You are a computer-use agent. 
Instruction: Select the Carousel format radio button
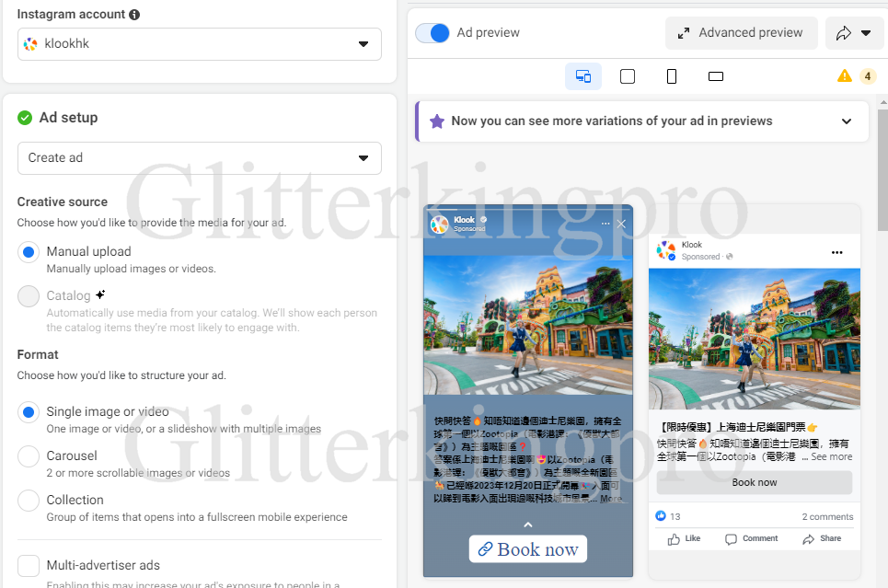tap(29, 456)
